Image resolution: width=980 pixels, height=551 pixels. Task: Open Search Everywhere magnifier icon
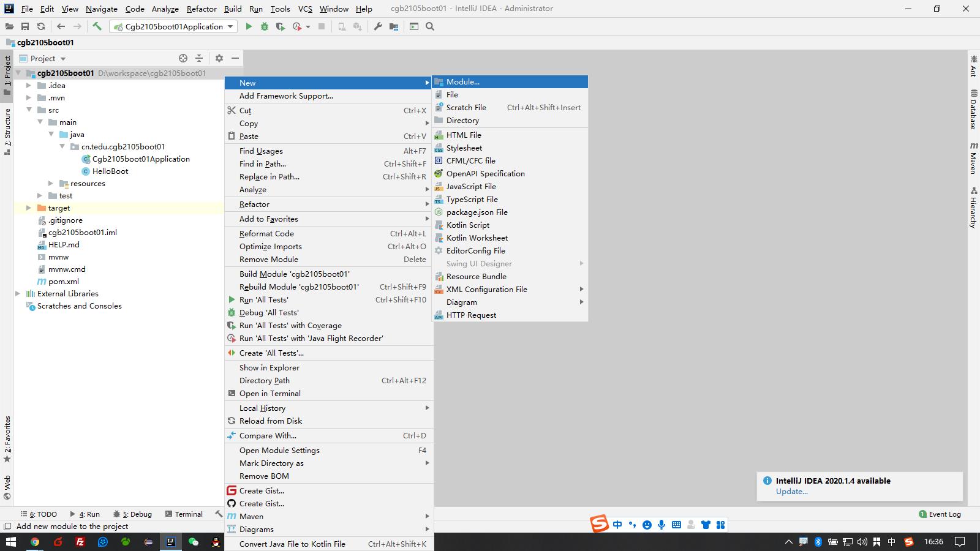[x=430, y=26]
